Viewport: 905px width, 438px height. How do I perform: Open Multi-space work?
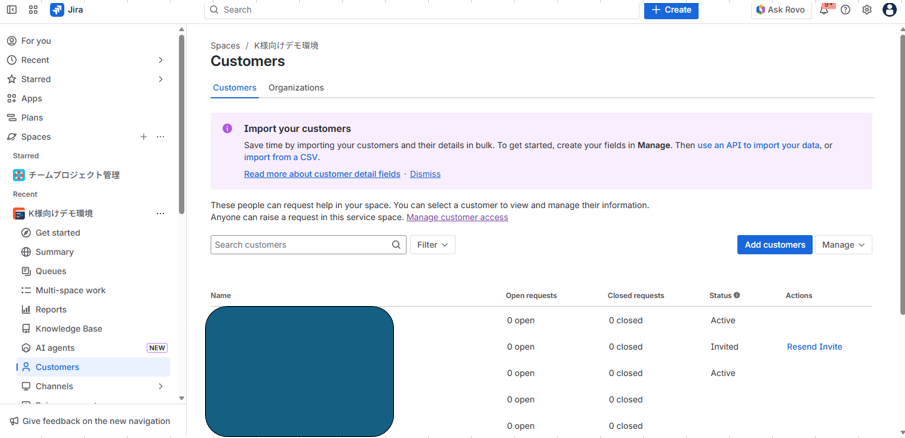click(x=70, y=290)
